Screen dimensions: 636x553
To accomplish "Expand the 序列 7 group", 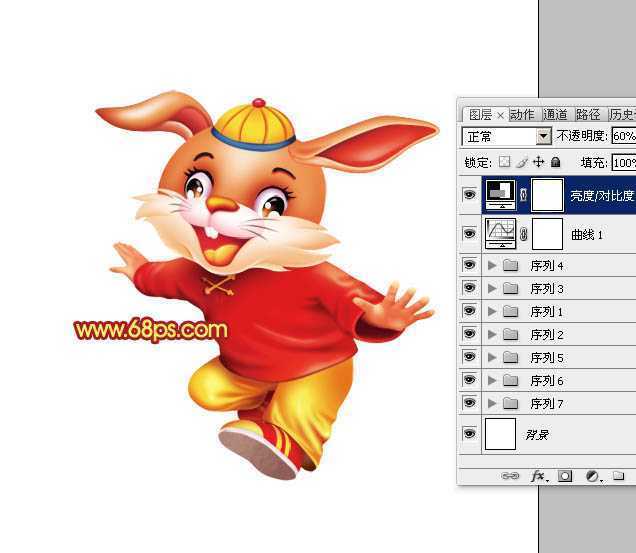I will point(492,404).
